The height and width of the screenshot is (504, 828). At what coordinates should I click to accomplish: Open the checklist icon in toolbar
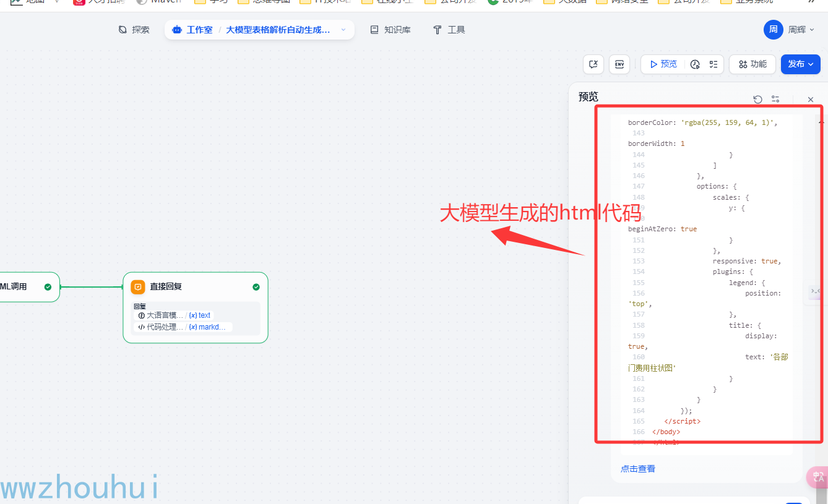point(713,64)
